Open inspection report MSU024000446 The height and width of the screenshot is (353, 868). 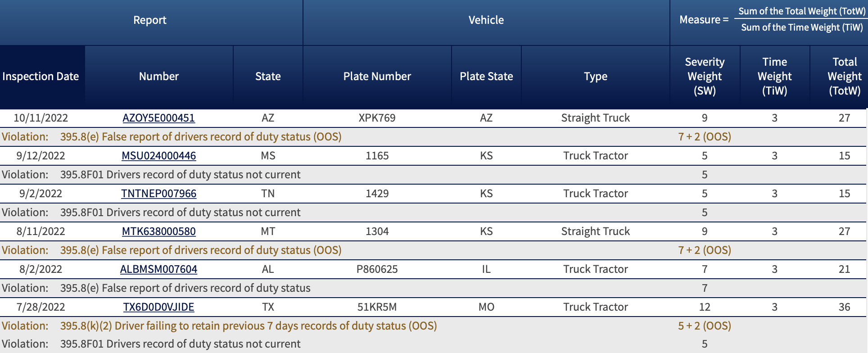[x=158, y=156]
